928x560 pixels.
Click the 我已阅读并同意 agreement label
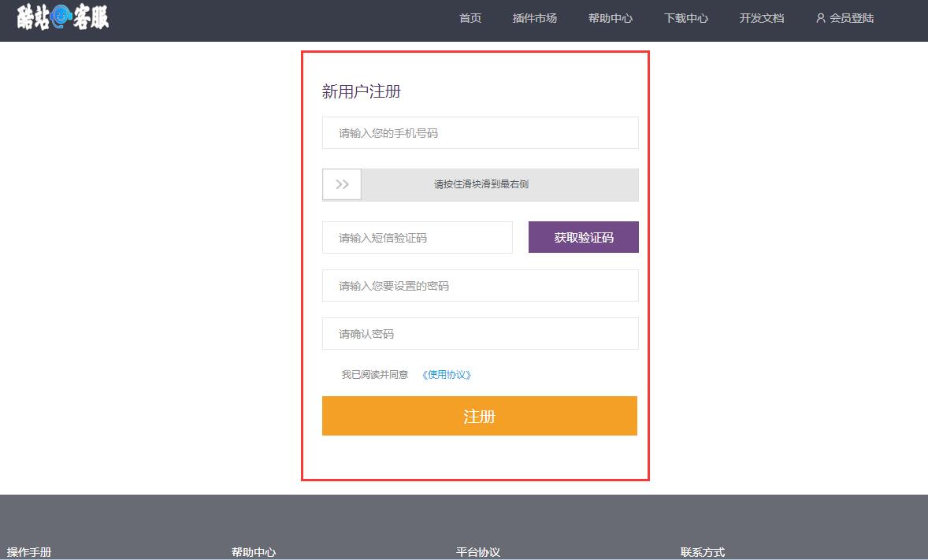pos(374,375)
